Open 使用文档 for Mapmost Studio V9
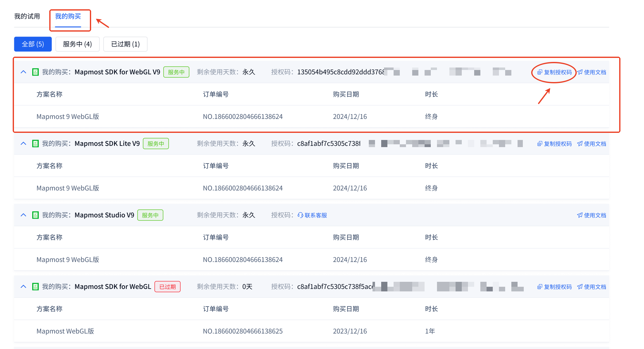Screen dimensions: 644x349 pos(592,215)
